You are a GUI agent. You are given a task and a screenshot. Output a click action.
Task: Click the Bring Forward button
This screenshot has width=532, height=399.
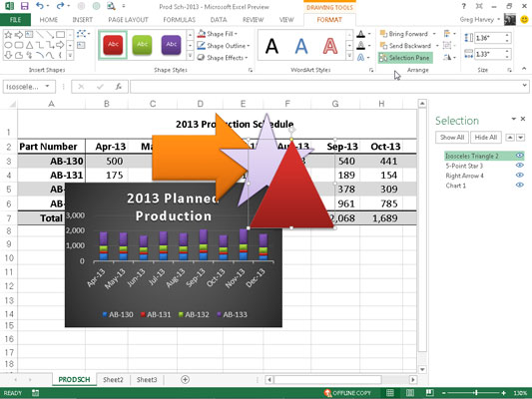coord(404,34)
